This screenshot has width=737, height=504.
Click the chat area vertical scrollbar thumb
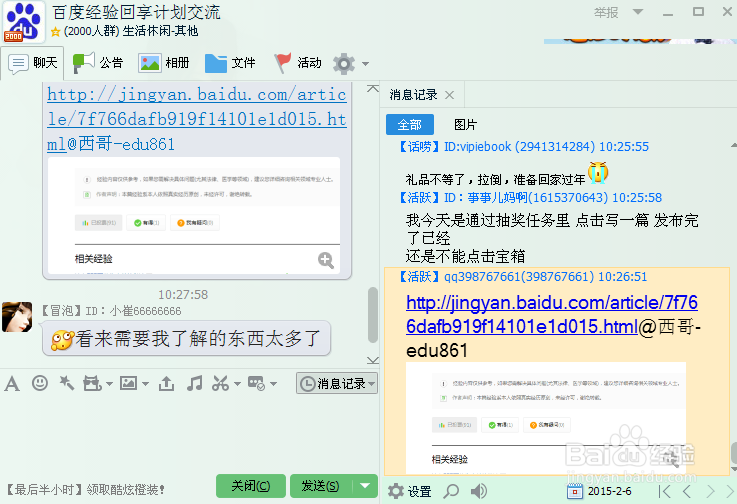(373, 315)
